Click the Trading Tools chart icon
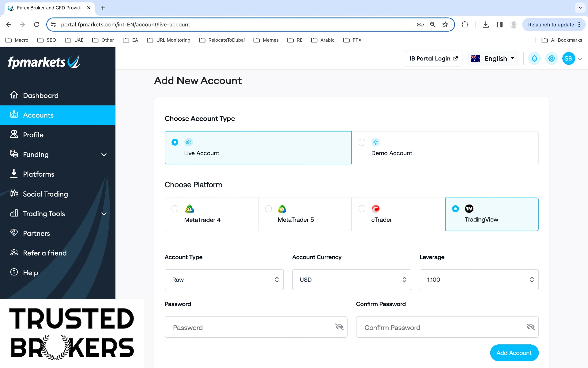 click(x=14, y=213)
